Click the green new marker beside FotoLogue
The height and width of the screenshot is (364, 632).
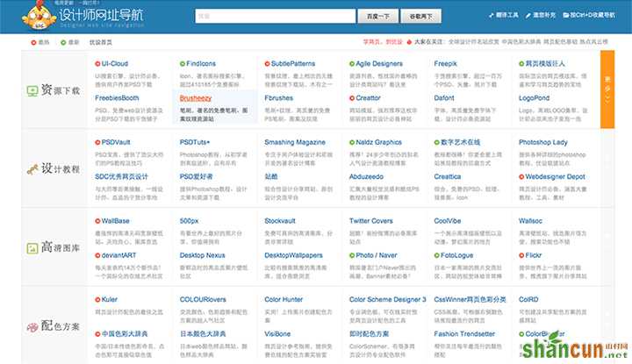(x=436, y=255)
